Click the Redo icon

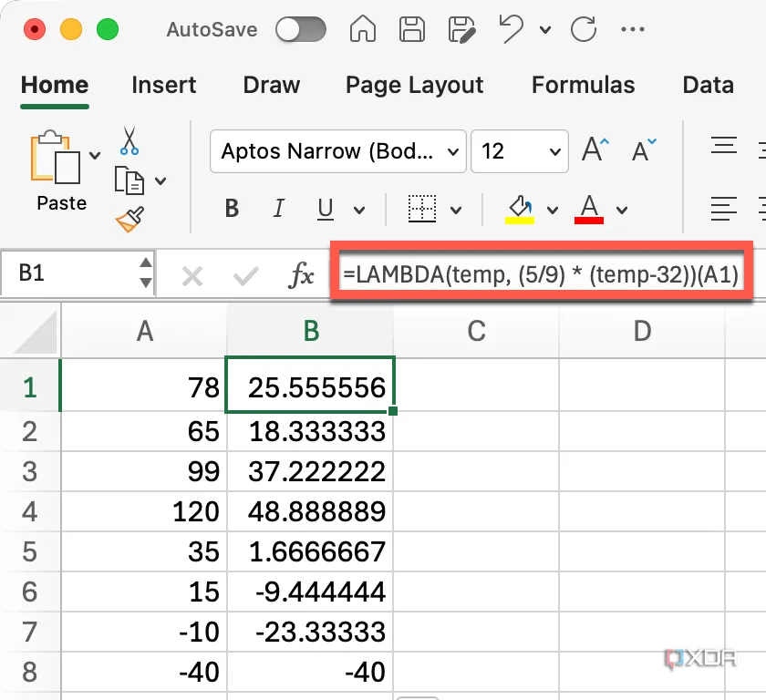(x=583, y=29)
